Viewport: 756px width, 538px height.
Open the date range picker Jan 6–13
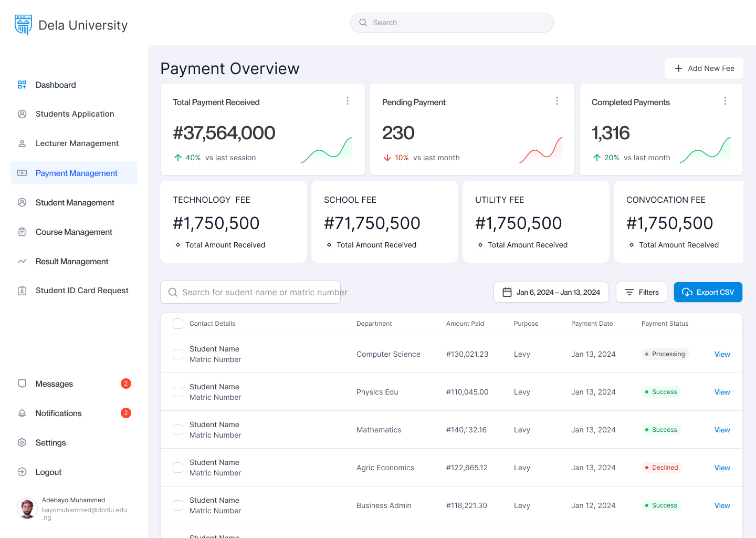click(551, 292)
